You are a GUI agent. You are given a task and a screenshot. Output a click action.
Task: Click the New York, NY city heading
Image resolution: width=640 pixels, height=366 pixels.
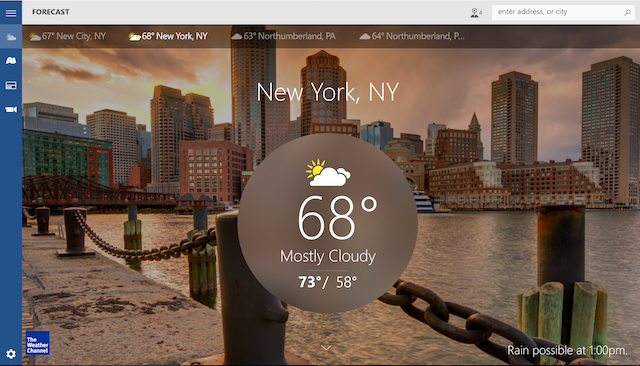coord(327,92)
